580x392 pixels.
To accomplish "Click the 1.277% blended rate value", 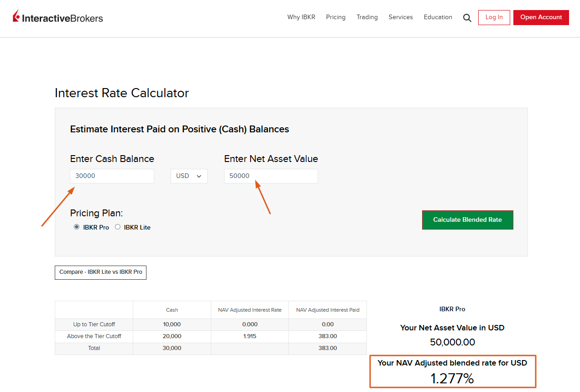I will tap(452, 378).
